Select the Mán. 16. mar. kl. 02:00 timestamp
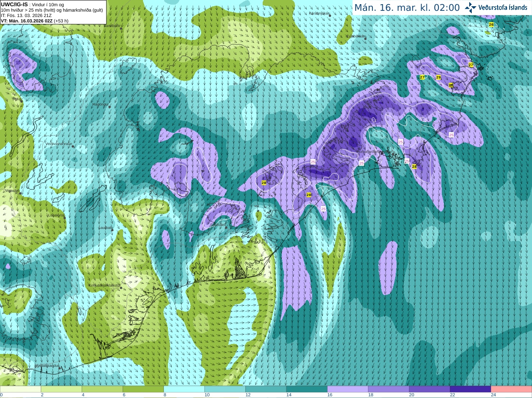This screenshot has width=532, height=398. click(x=407, y=7)
